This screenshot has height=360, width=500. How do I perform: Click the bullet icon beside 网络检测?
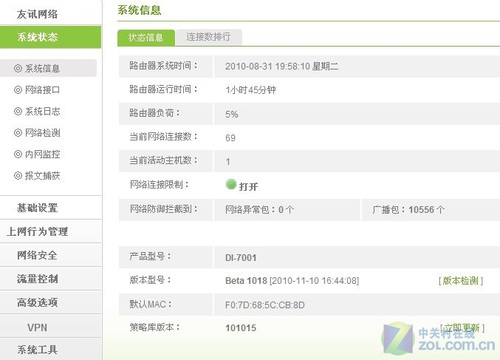[x=18, y=133]
